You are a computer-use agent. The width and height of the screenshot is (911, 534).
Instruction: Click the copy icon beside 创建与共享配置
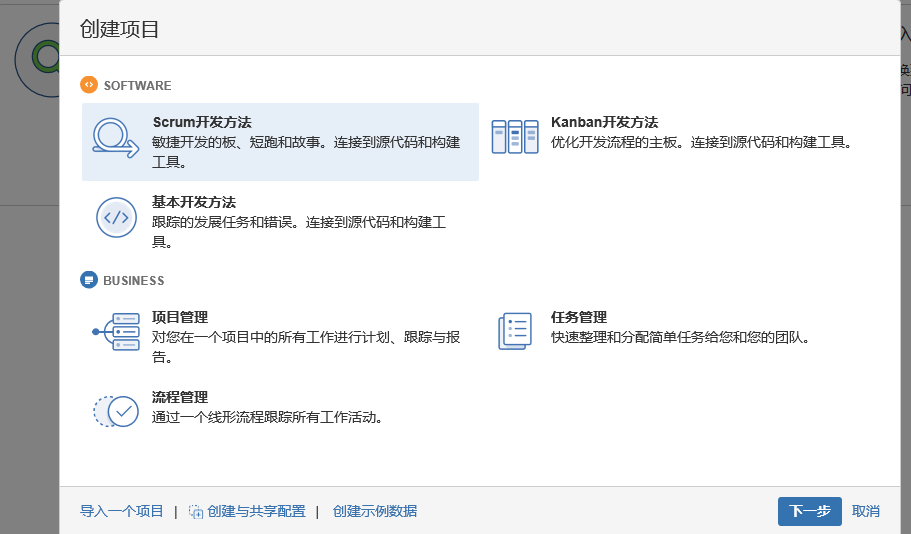[196, 512]
